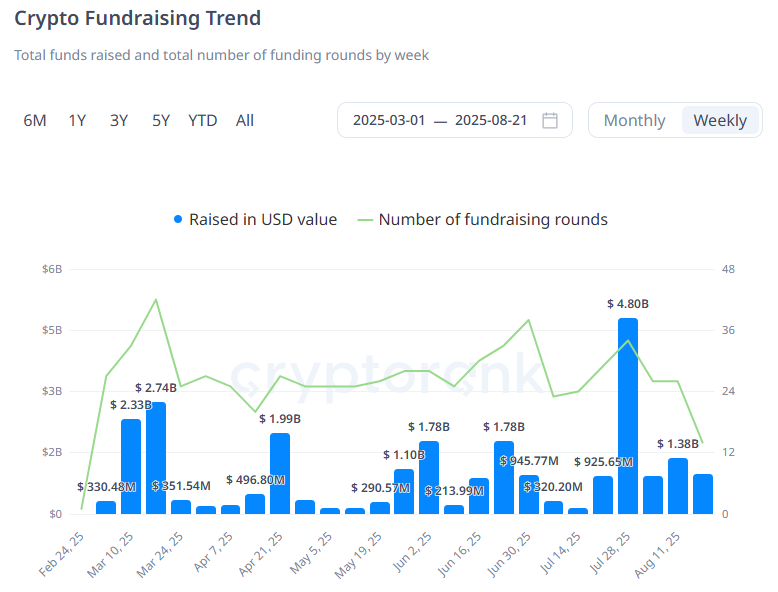Click the blue legend dot for Raised
This screenshot has height=592, width=778.
point(178,219)
